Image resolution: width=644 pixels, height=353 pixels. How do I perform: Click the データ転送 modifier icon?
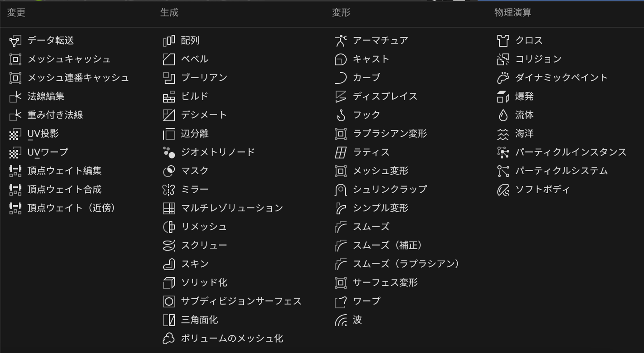(15, 41)
